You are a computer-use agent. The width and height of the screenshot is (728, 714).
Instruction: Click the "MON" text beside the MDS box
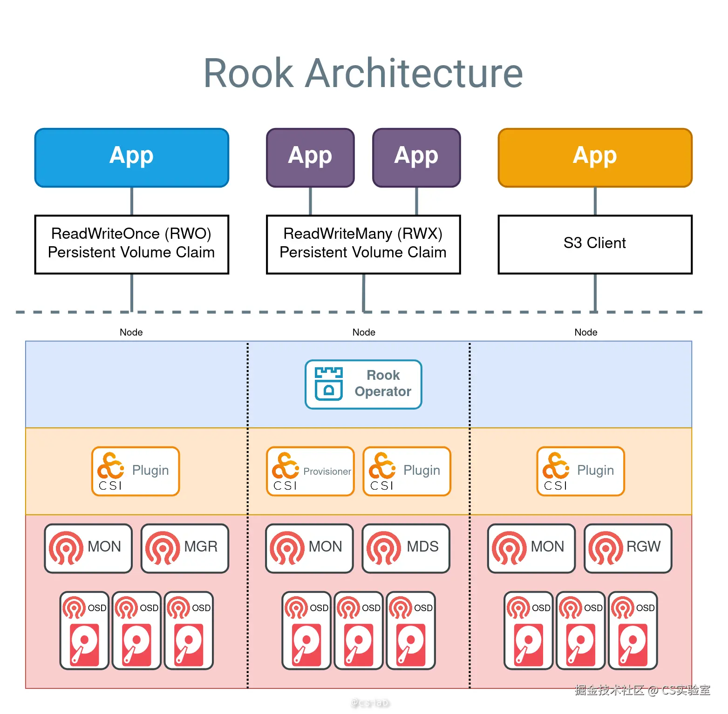click(326, 546)
